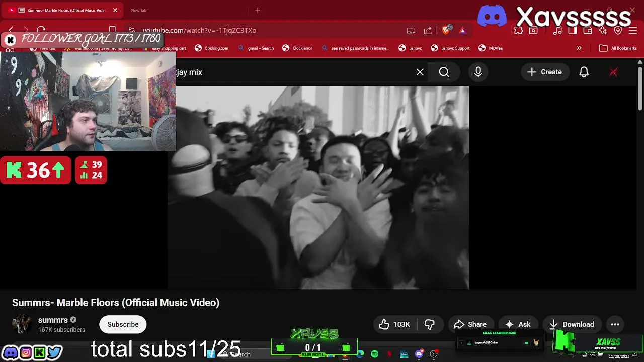644x362 pixels.
Task: Click the Brave VPN shield icon
Action: 618,31
